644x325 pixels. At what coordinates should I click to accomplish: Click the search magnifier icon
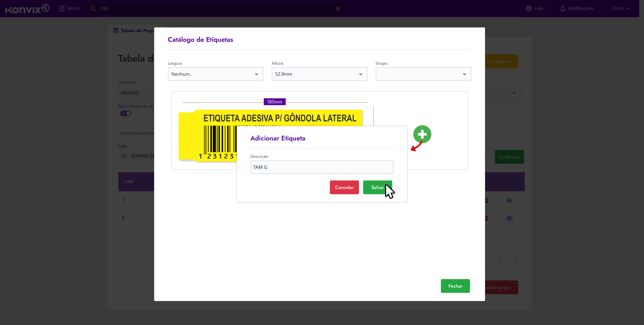(x=93, y=9)
